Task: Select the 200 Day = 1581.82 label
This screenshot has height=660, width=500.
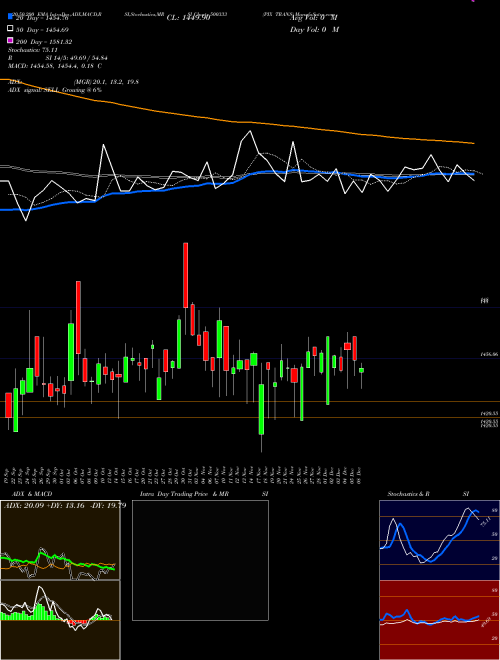Action: click(x=44, y=42)
